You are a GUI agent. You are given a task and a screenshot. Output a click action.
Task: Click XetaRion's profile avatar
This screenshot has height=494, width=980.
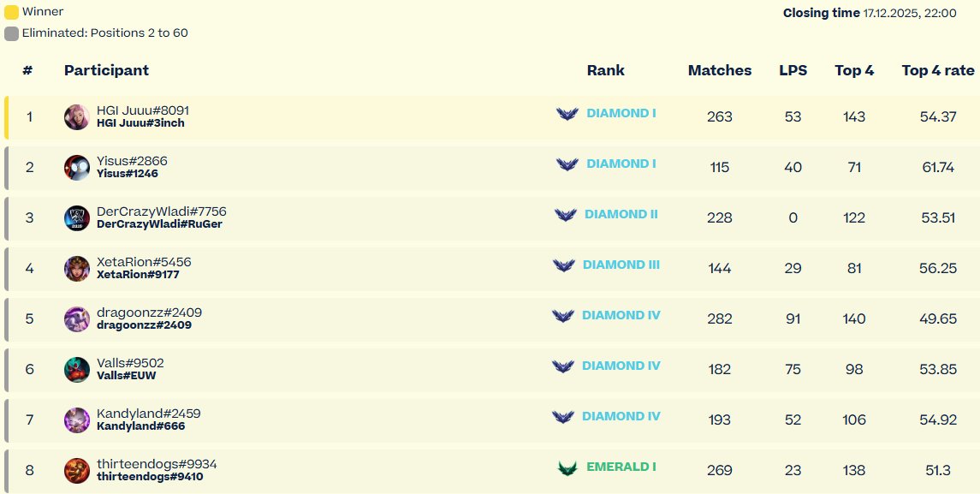77,269
